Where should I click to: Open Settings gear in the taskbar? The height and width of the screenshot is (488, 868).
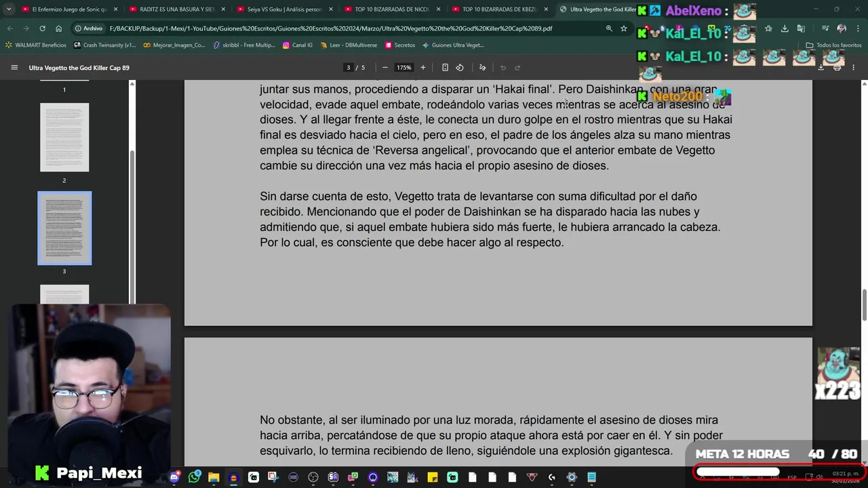[x=572, y=477]
